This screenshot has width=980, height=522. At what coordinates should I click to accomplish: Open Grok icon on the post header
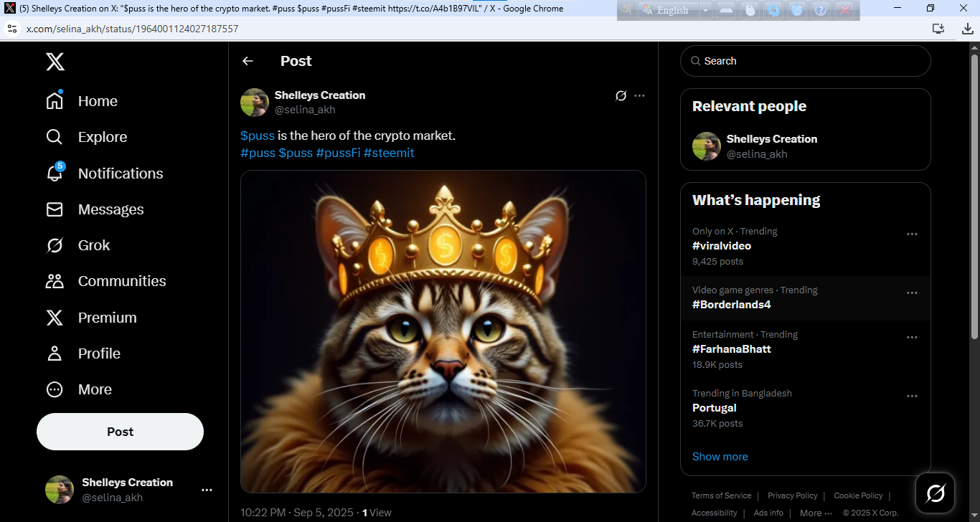click(621, 95)
